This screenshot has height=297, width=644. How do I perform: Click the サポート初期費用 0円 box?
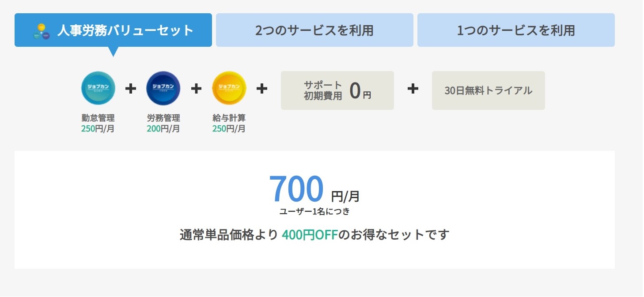tap(337, 90)
